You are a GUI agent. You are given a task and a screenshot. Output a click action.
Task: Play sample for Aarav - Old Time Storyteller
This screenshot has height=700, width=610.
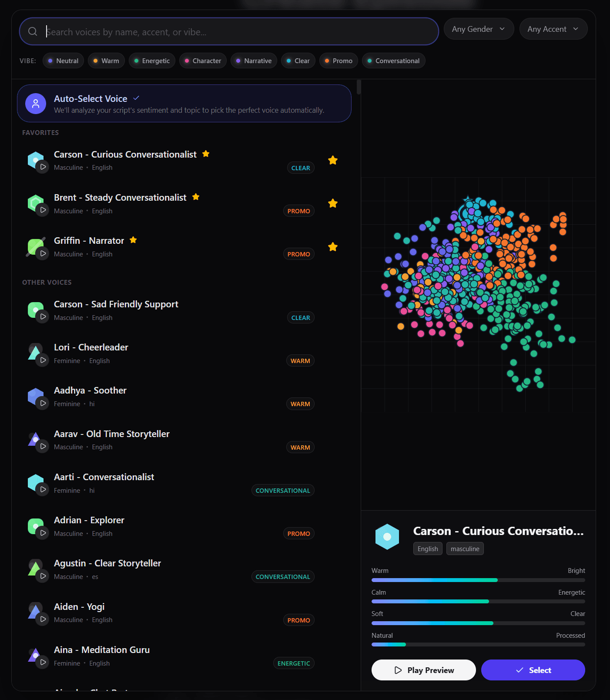click(43, 447)
